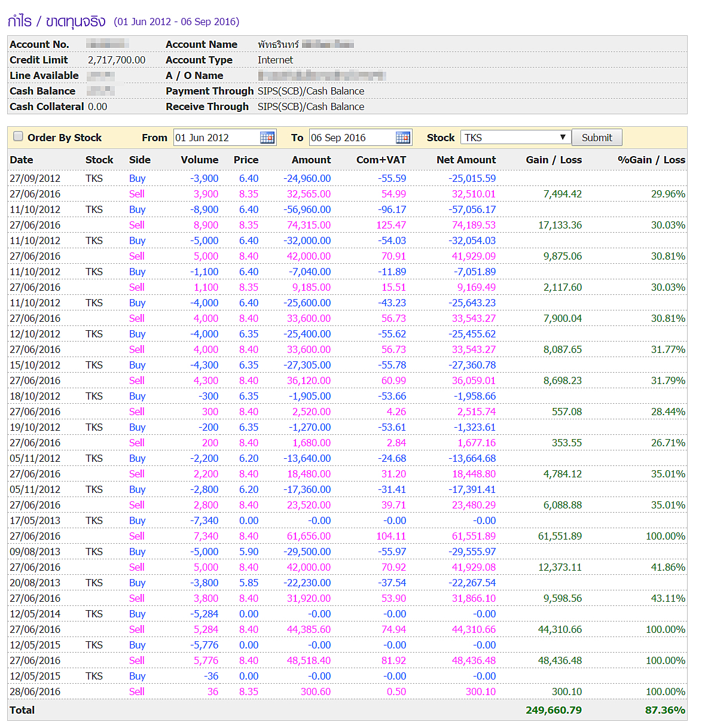Click the Thai page title heading
The width and height of the screenshot is (702, 728).
point(56,22)
